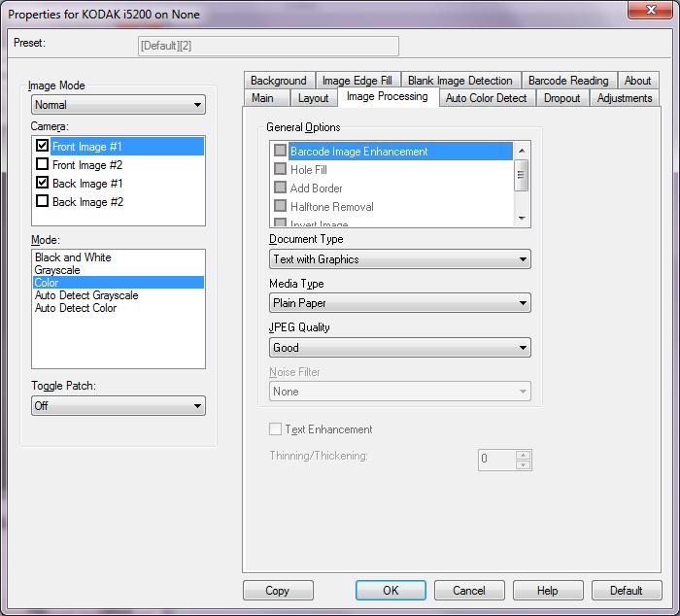Click the General Options scrollbar thumb
This screenshot has height=616, width=680.
pyautogui.click(x=522, y=175)
